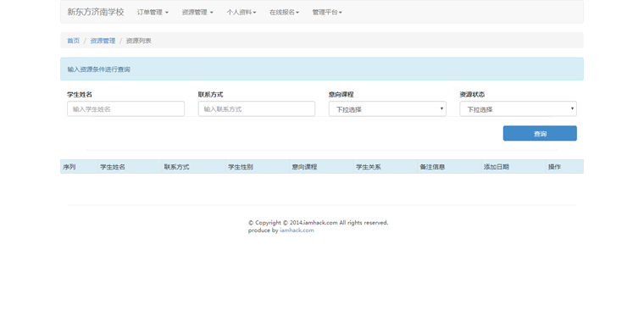Go to 首页 breadcrumb link
This screenshot has height=327, width=644.
click(x=73, y=41)
